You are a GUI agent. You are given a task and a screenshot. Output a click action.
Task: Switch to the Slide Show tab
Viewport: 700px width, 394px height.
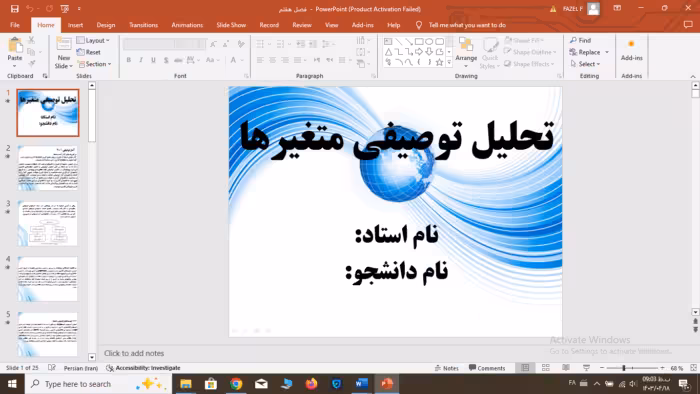[x=231, y=25]
